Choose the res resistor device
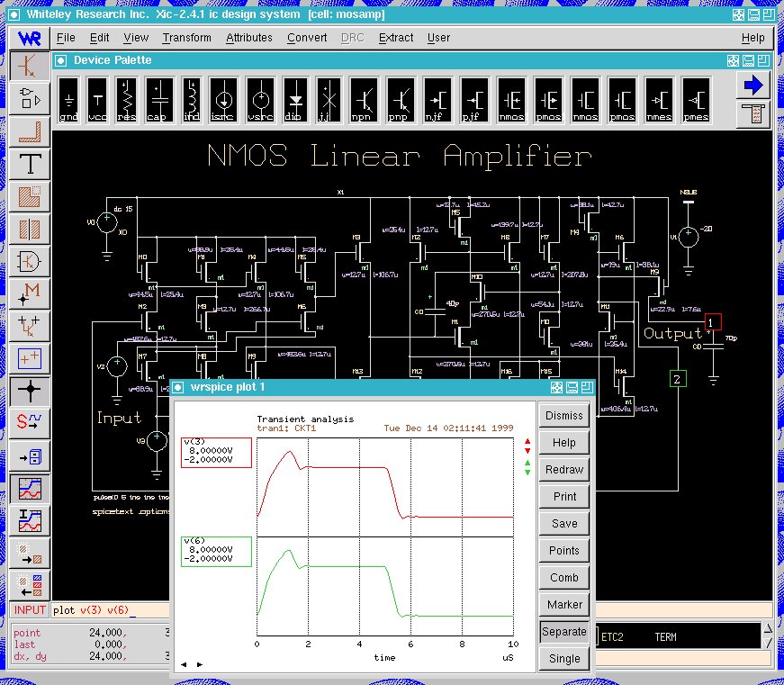The height and width of the screenshot is (685, 784). click(126, 100)
